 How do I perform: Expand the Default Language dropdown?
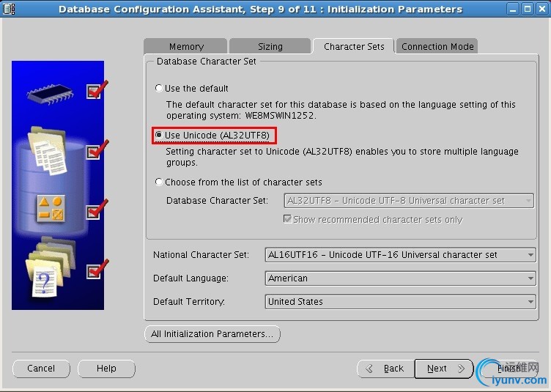(x=400, y=278)
